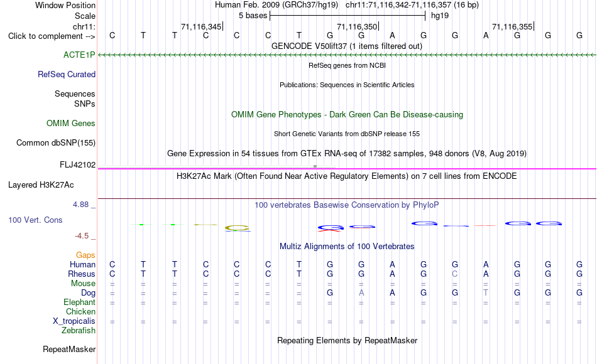Select the '5 bases' scale label
597x364 pixels.
[x=253, y=16]
